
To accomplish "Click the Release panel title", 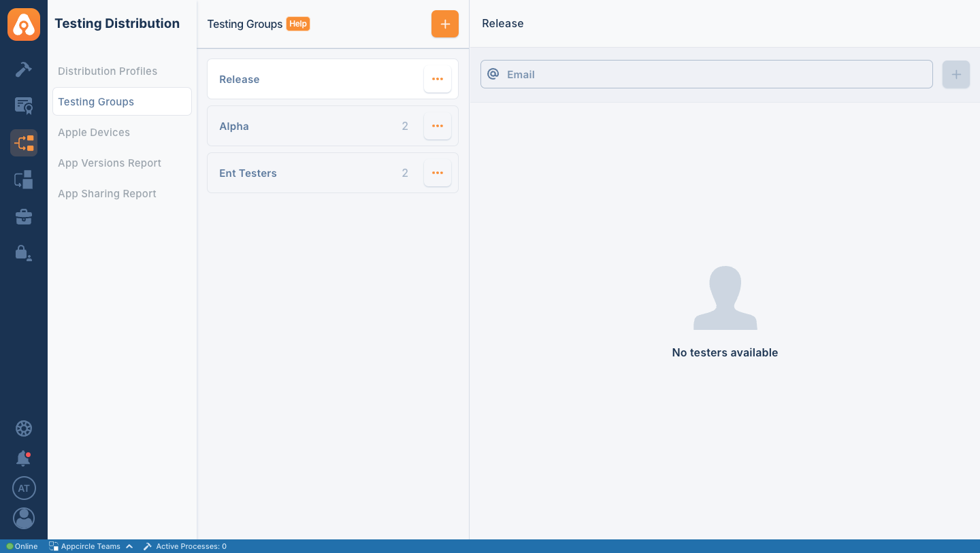I will 503,23.
